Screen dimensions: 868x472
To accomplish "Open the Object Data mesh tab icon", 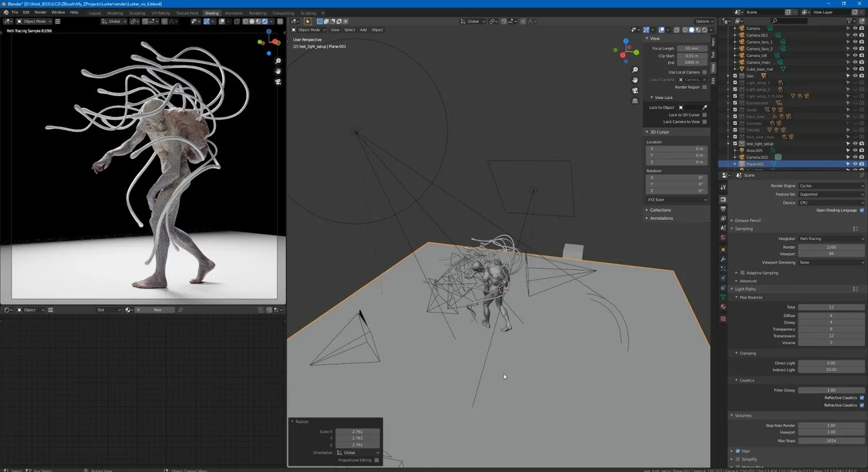I will [723, 297].
